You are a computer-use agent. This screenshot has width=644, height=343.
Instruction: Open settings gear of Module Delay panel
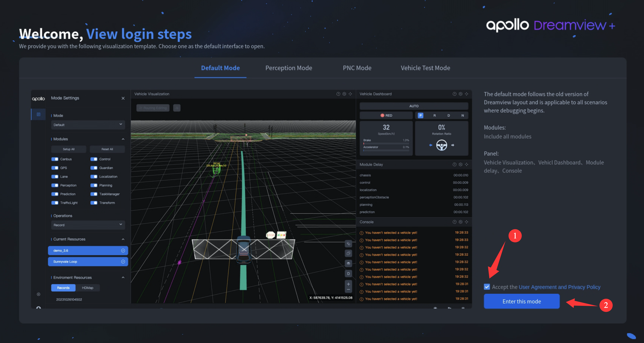pyautogui.click(x=460, y=164)
